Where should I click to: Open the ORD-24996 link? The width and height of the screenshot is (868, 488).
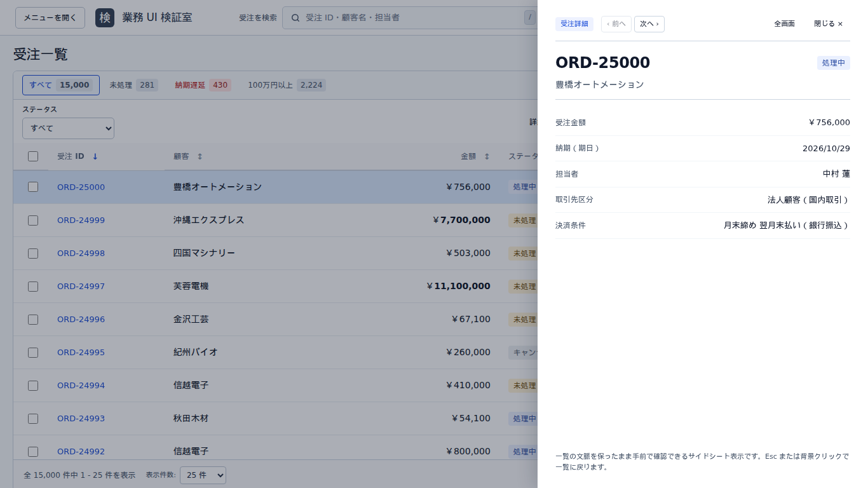(81, 320)
